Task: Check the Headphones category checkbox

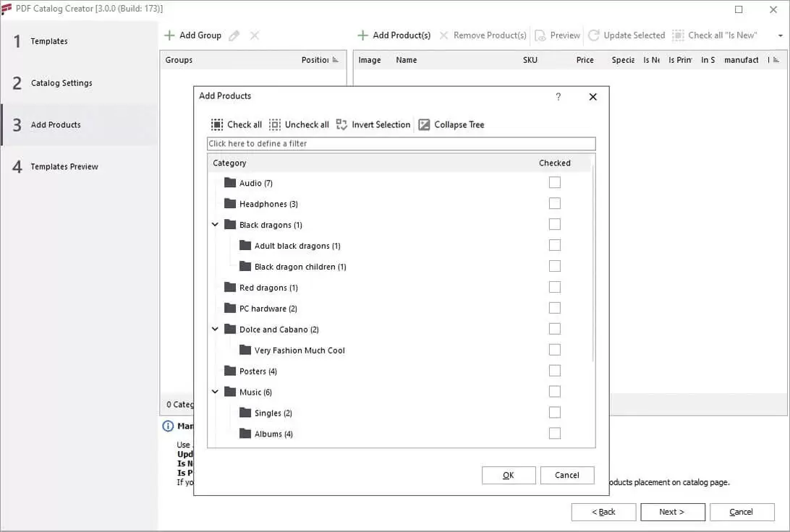Action: click(x=555, y=204)
